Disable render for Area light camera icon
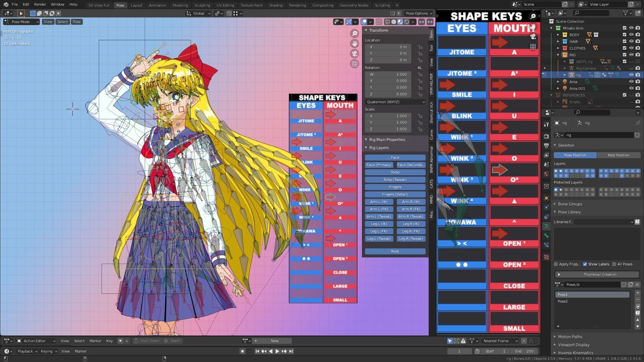This screenshot has width=644, height=362. tap(638, 82)
